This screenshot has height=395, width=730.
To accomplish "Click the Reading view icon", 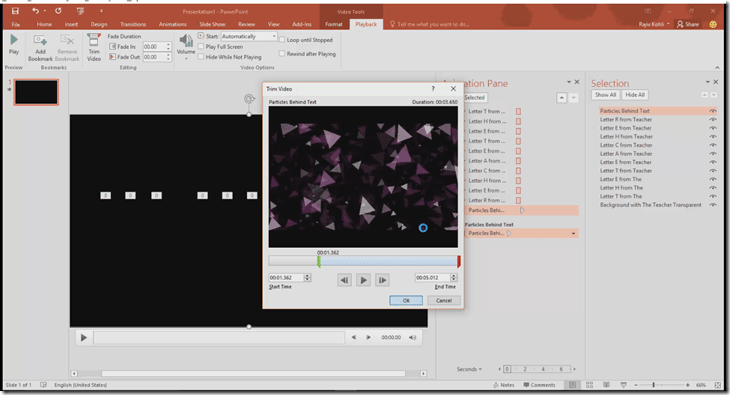I will point(606,385).
